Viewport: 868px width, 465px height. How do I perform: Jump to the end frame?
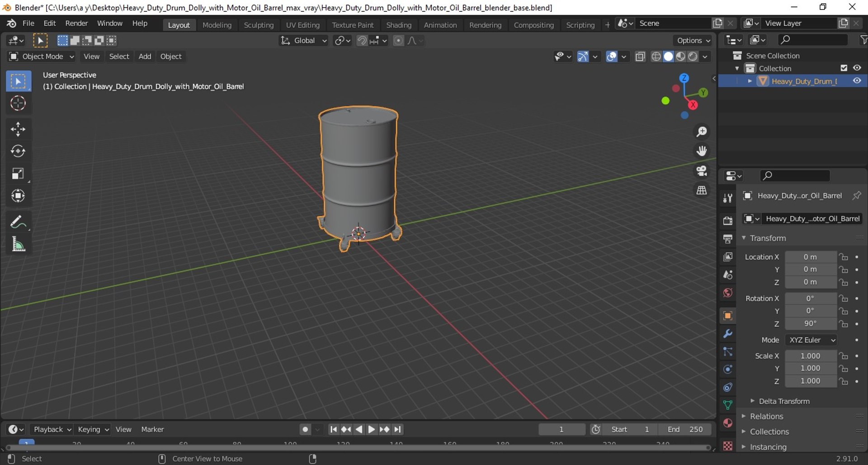397,429
